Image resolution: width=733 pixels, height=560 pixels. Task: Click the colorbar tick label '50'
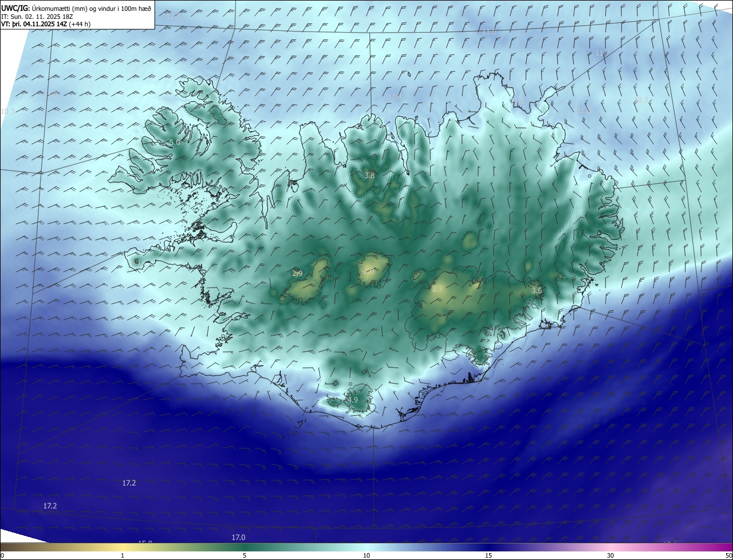point(728,555)
